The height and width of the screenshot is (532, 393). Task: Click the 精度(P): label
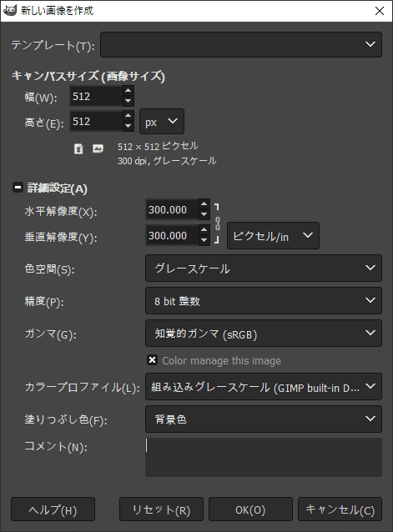(x=44, y=302)
